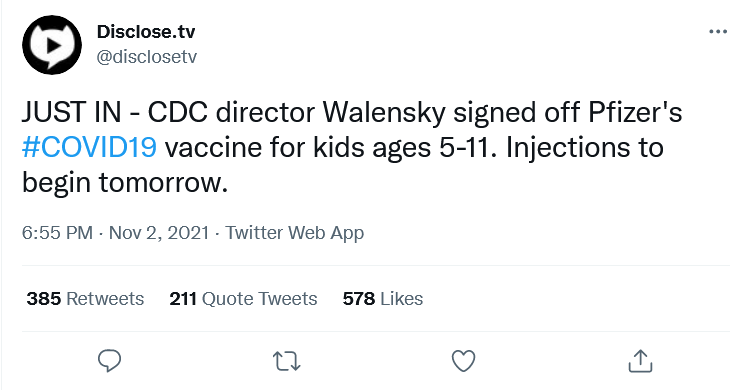Open the Twitter Web App source link
The image size is (748, 390).
pos(294,233)
